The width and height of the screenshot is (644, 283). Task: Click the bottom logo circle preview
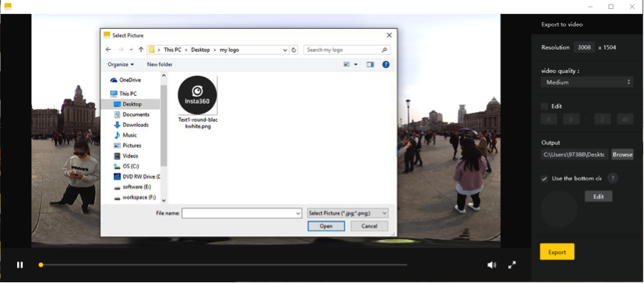coord(559,209)
